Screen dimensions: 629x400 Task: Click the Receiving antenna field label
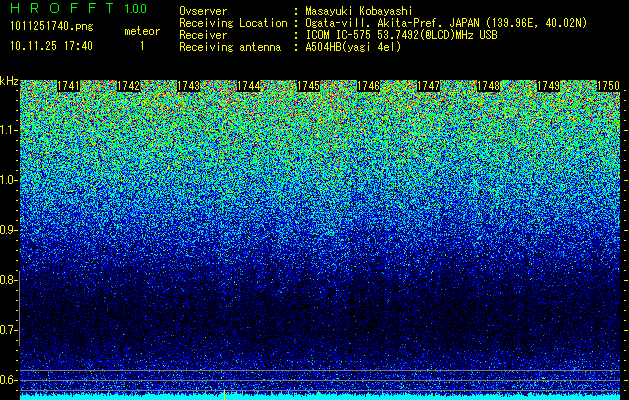point(230,47)
